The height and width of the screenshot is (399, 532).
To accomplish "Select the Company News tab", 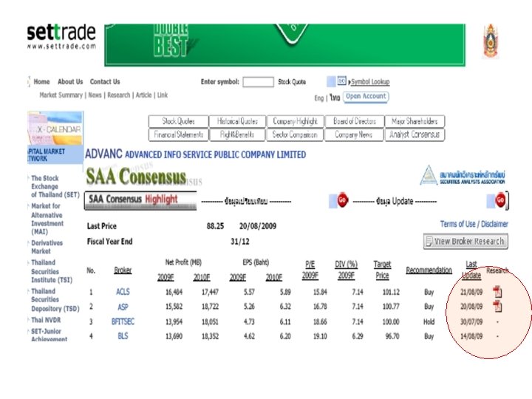I will [354, 134].
